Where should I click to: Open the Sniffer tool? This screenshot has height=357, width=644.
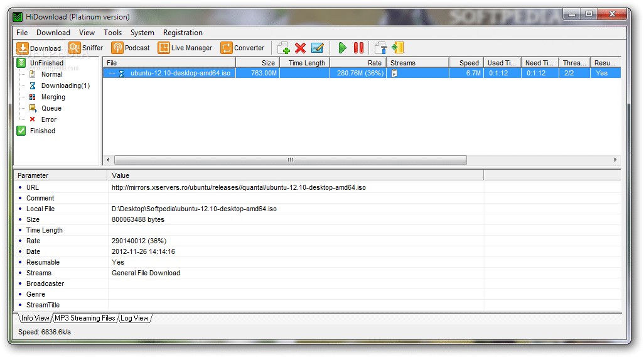(x=86, y=48)
